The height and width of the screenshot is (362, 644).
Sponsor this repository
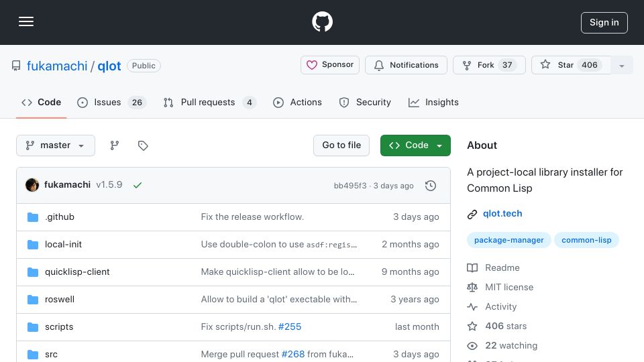330,65
